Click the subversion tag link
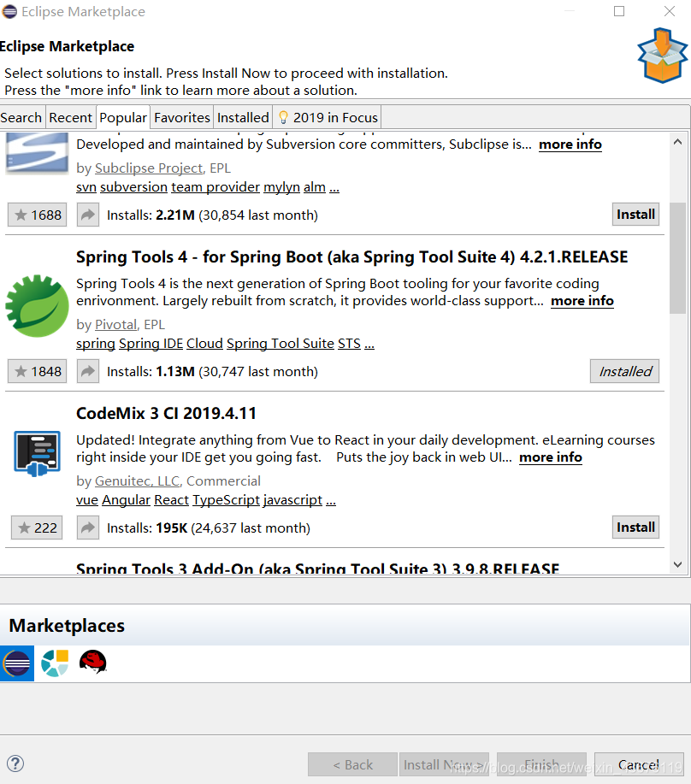Screen dimensions: 691x784 134,187
